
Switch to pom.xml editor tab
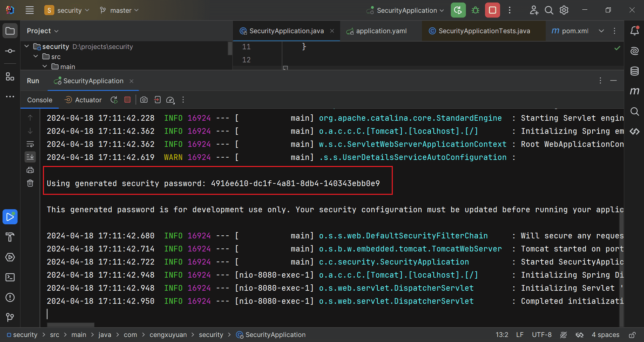pyautogui.click(x=570, y=31)
